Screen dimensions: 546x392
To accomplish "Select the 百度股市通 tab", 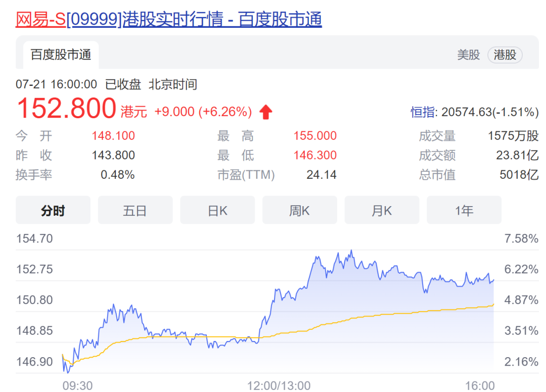I will tap(61, 55).
